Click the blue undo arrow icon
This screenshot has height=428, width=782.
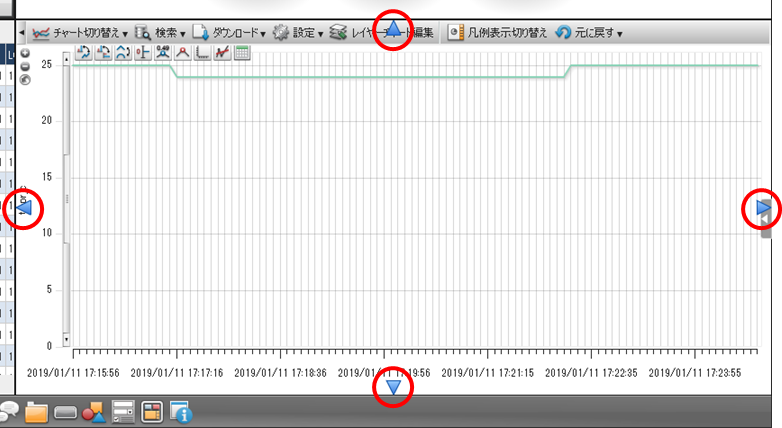click(563, 33)
